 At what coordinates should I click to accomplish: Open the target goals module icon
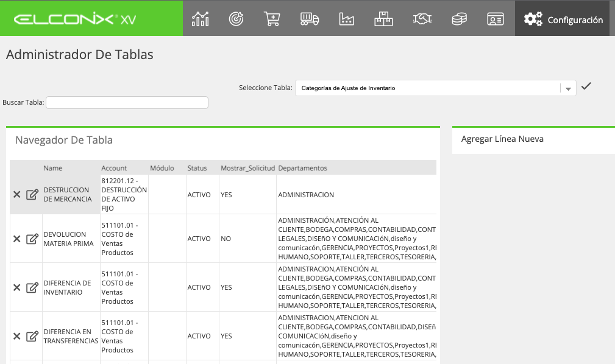(236, 19)
